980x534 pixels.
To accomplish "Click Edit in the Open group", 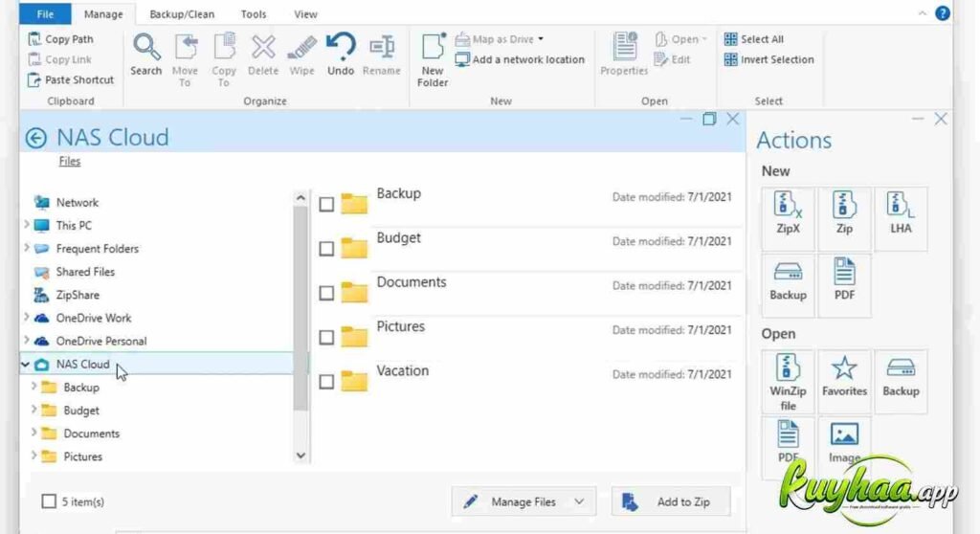I will 672,59.
